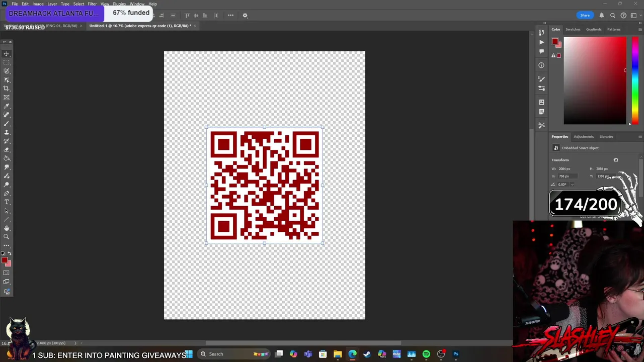Select the Paint Bucket tool
Image resolution: width=644 pixels, height=362 pixels.
[7, 158]
